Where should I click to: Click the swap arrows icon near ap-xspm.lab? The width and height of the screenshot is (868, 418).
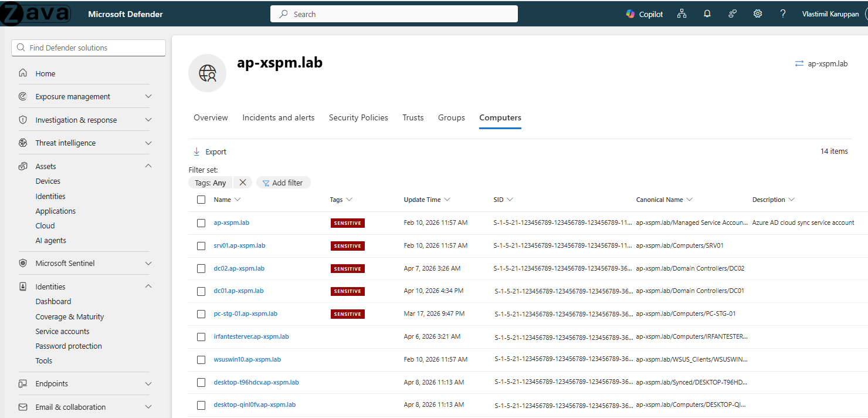coord(799,63)
